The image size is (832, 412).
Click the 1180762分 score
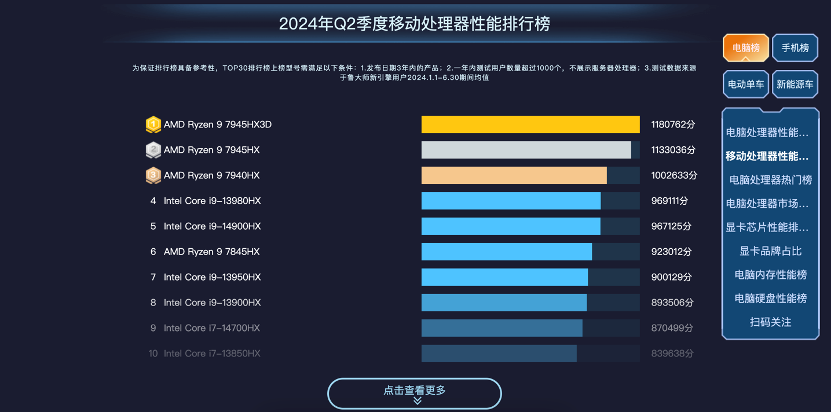673,125
